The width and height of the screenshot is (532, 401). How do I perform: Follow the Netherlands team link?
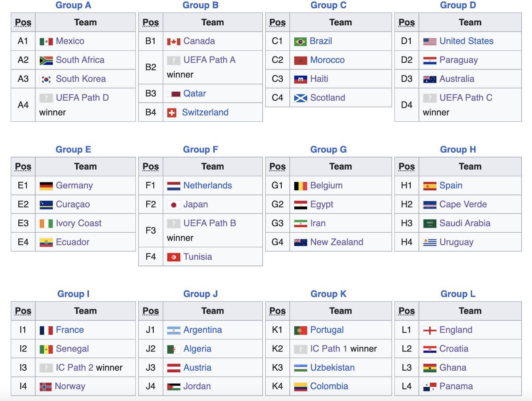click(x=207, y=186)
